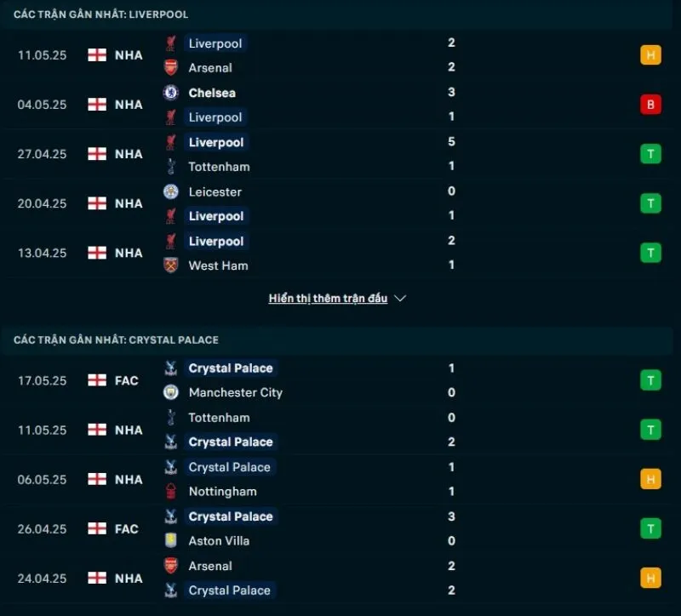The image size is (681, 616).
Task: Select the Các trận gần nhất: Crystal Palace header
Action: point(116,339)
